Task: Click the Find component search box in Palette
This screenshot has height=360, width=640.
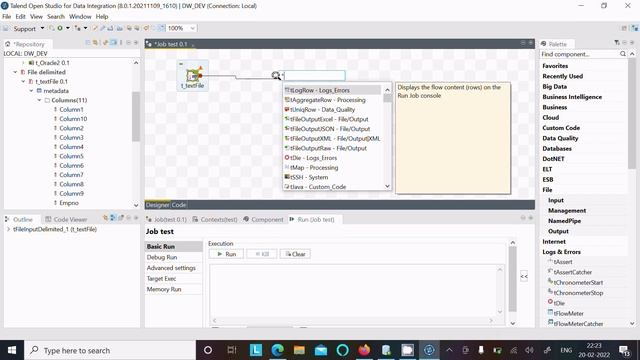Action: click(580, 54)
